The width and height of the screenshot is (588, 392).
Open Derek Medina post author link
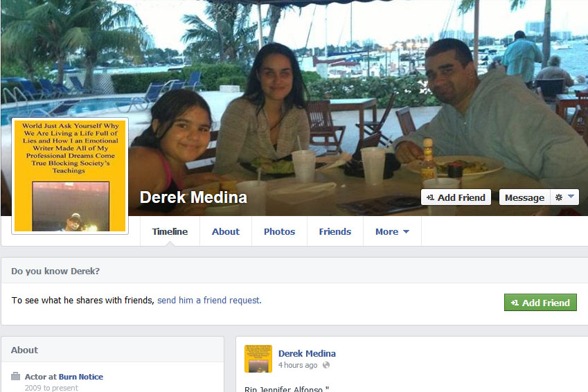coord(307,353)
